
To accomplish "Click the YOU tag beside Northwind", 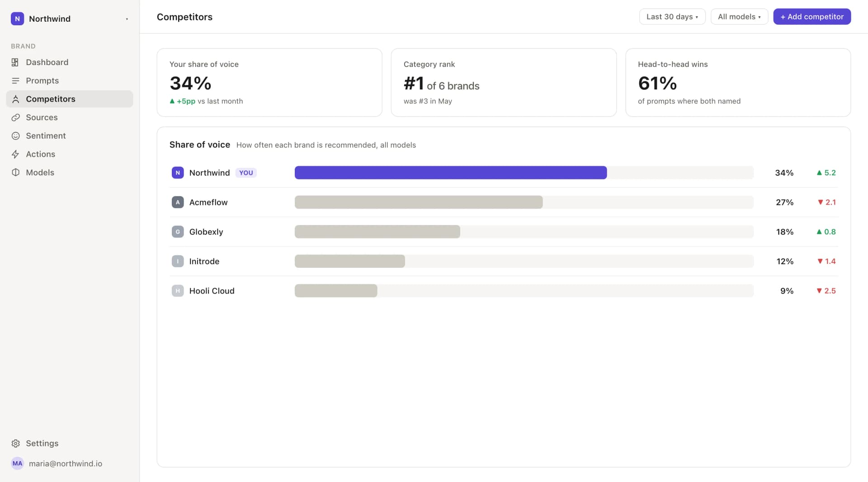I will 246,173.
